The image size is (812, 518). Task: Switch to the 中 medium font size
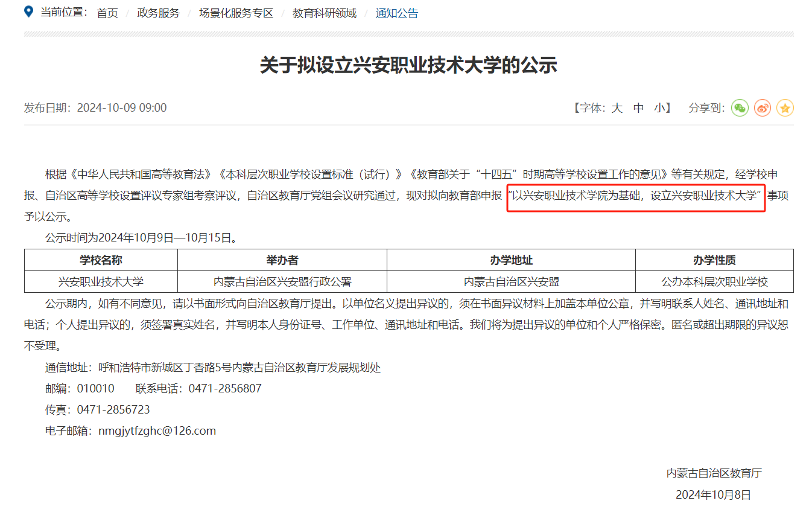click(x=638, y=107)
